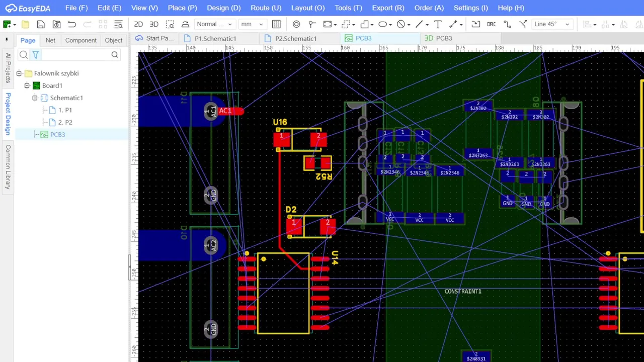
Task: Select the 1. P1 schematic page
Action: 65,110
